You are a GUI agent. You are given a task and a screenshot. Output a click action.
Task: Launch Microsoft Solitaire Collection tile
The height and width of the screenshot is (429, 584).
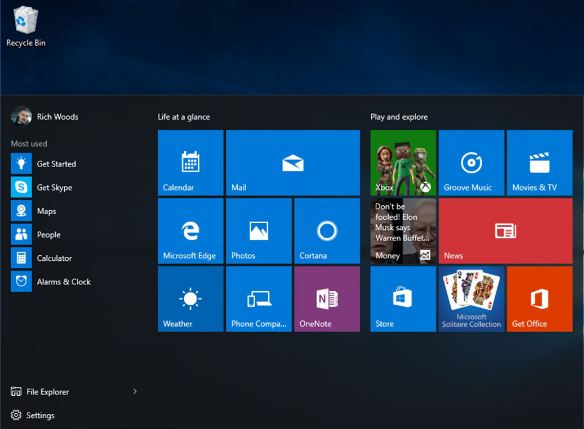[x=472, y=299]
